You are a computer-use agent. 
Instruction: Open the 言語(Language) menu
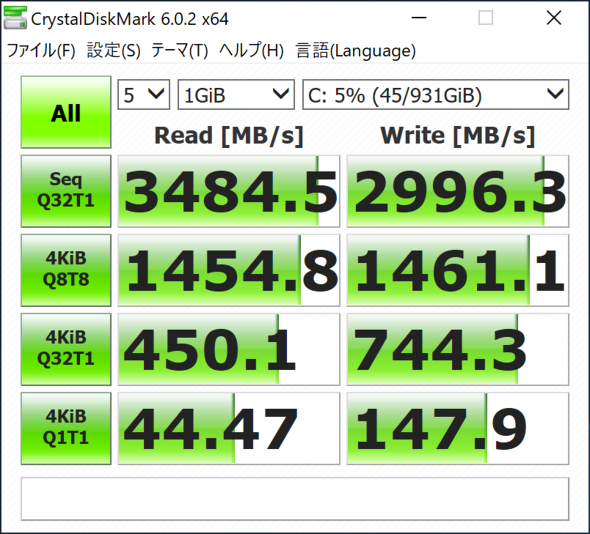[356, 50]
